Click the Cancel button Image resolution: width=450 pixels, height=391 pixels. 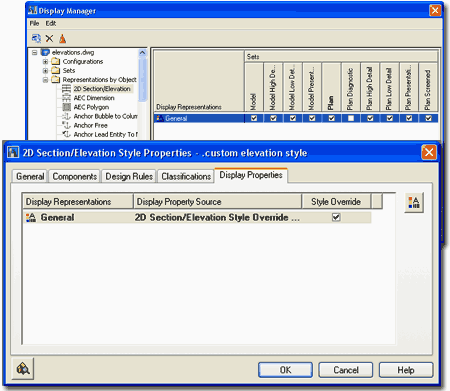(x=346, y=370)
